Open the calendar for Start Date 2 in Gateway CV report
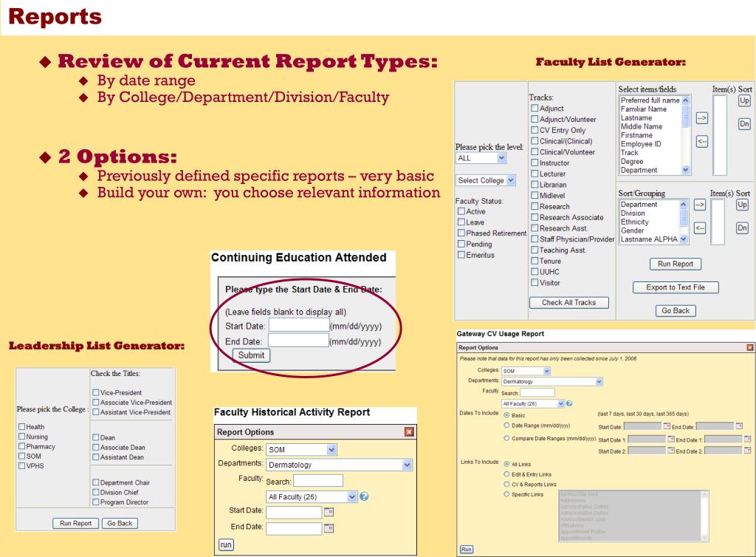The height and width of the screenshot is (557, 756). click(x=670, y=451)
